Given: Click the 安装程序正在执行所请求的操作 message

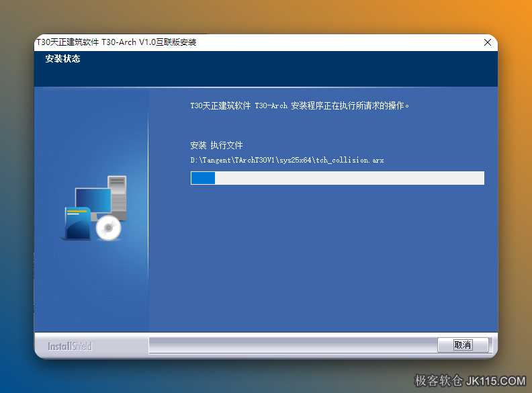Looking at the screenshot, I should tap(300, 105).
